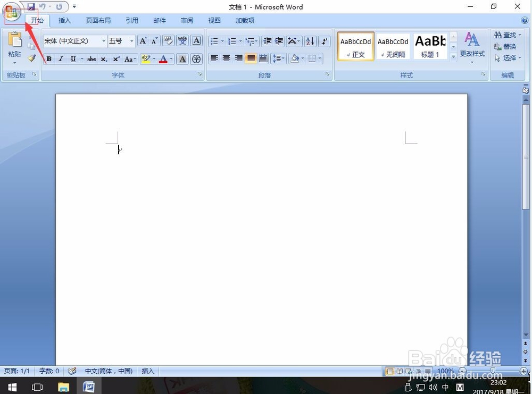The height and width of the screenshot is (394, 532).
Task: Click the 100% zoom level
Action: pyautogui.click(x=445, y=371)
